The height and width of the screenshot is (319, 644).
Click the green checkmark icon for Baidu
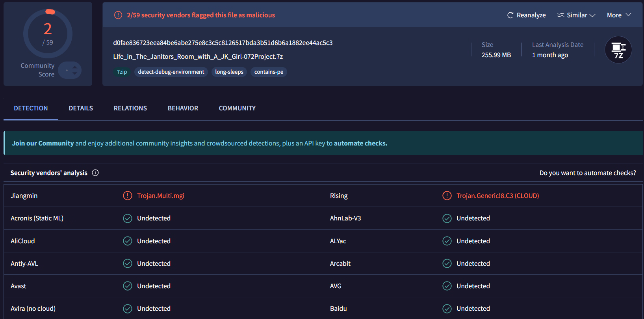tap(447, 309)
